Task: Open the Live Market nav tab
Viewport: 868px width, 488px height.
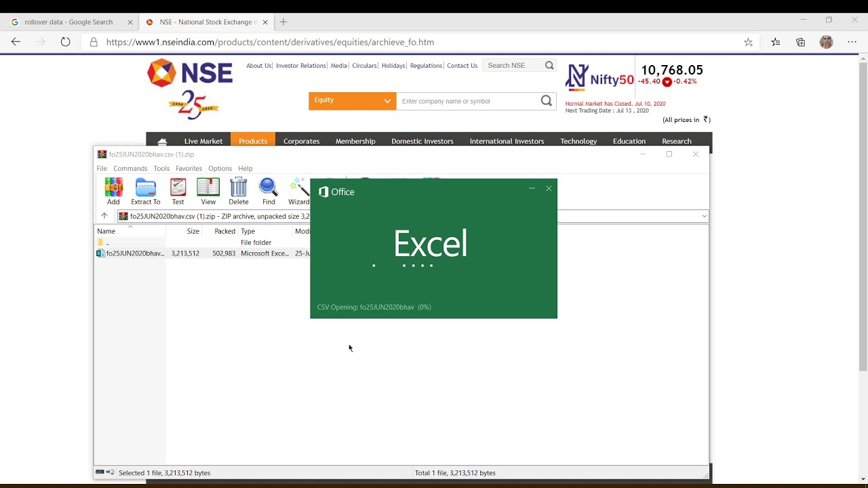Action: (203, 141)
